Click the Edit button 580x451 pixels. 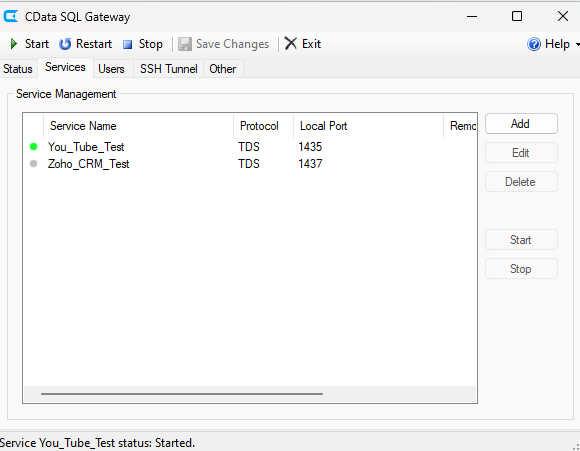(x=521, y=152)
